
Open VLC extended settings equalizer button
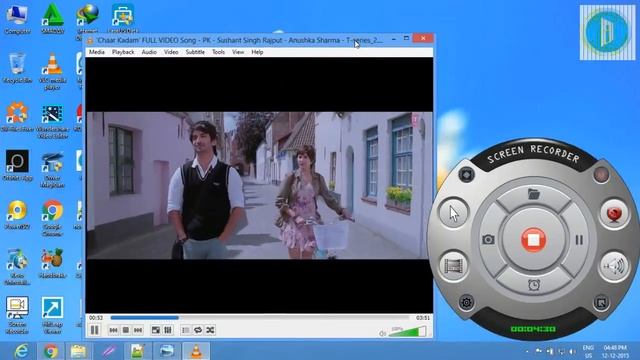[168, 330]
